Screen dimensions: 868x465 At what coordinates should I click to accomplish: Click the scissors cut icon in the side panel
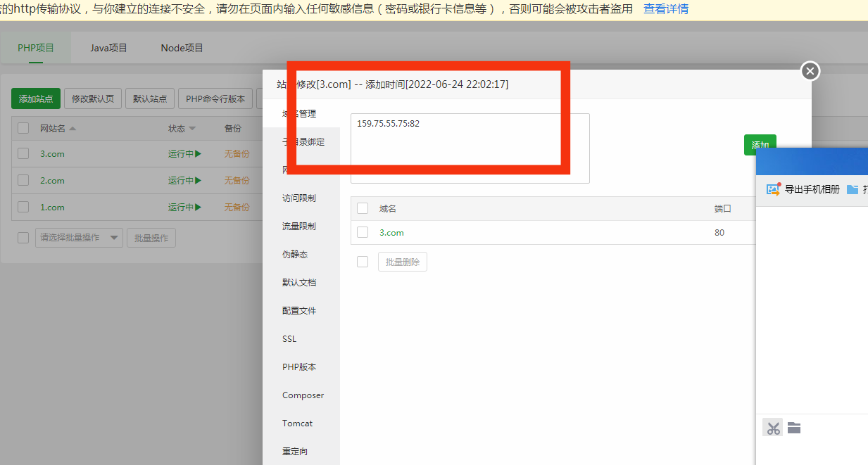(772, 427)
